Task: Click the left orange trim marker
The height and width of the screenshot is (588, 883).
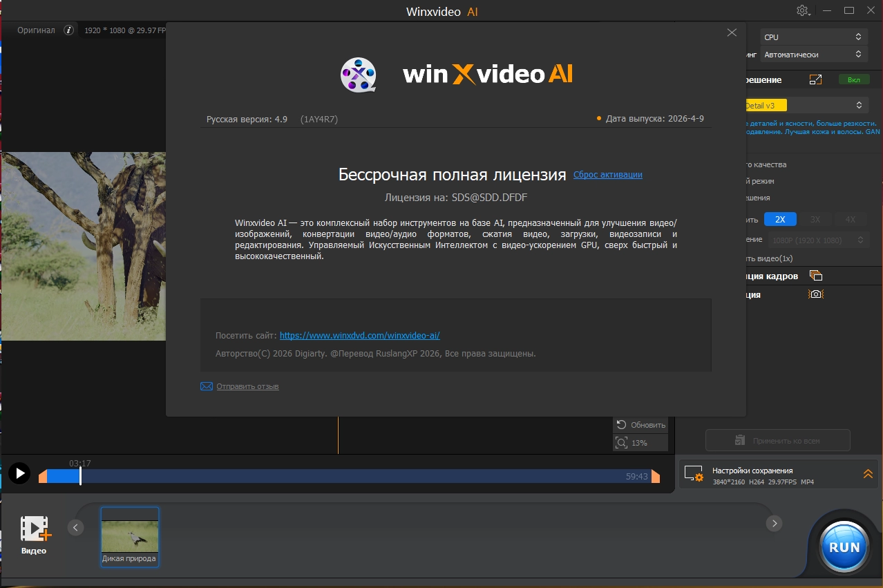Action: pos(43,476)
